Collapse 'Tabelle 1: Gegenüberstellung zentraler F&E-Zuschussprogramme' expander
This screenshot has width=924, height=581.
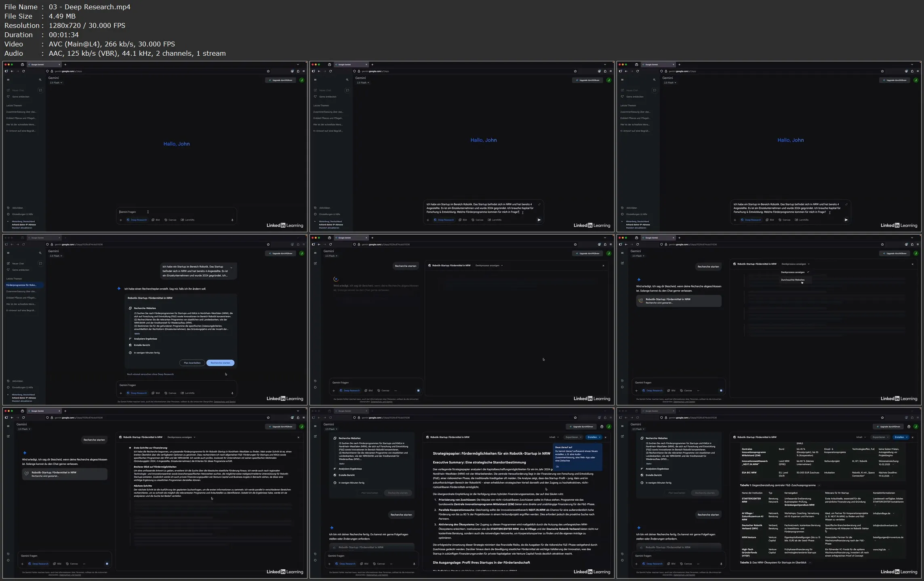click(x=819, y=485)
